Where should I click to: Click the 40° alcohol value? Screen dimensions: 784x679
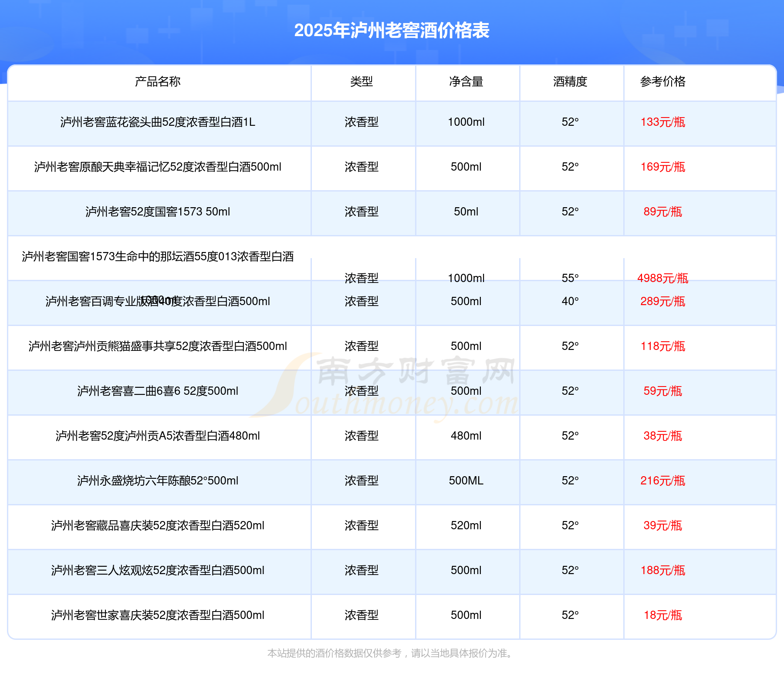570,301
